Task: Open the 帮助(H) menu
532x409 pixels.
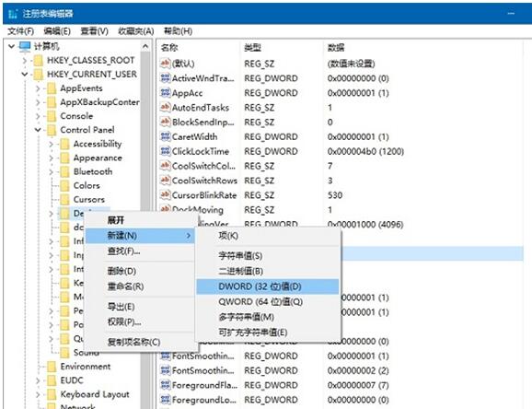Action: point(179,31)
